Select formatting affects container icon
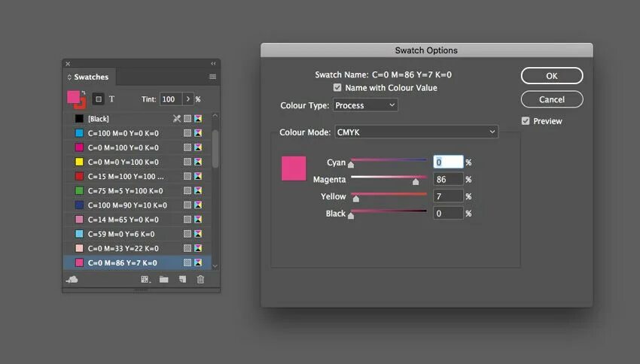 point(98,99)
